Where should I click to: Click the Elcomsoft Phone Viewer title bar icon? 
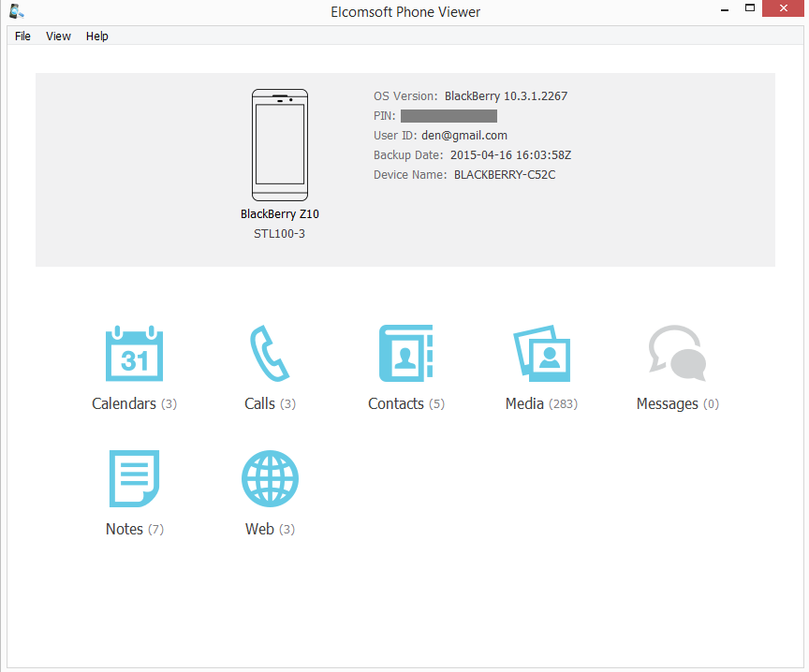15,10
